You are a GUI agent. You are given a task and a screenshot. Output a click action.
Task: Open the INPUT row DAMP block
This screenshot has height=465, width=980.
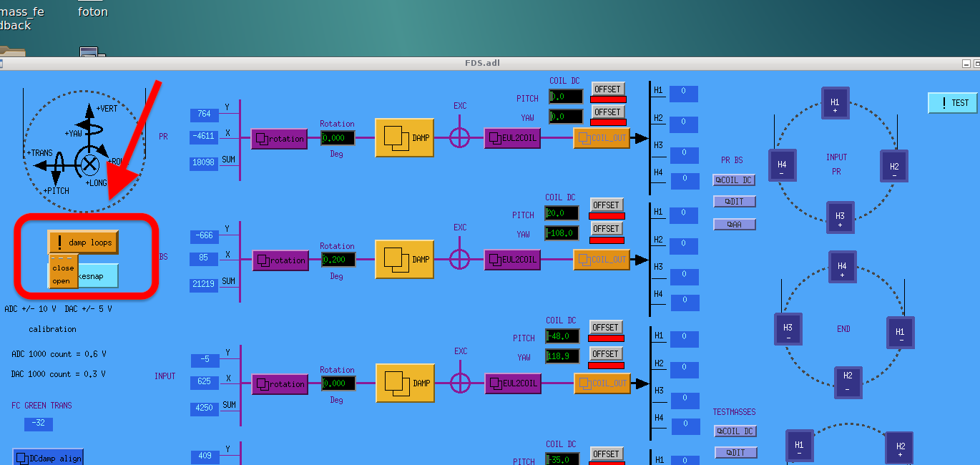click(x=405, y=383)
